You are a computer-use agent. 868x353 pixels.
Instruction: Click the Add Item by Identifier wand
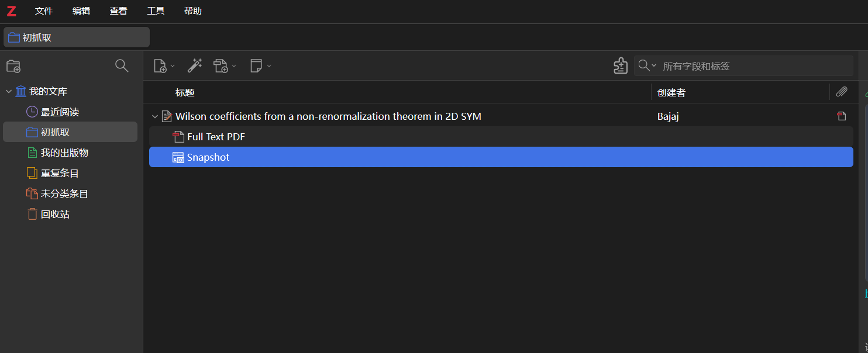click(x=194, y=65)
